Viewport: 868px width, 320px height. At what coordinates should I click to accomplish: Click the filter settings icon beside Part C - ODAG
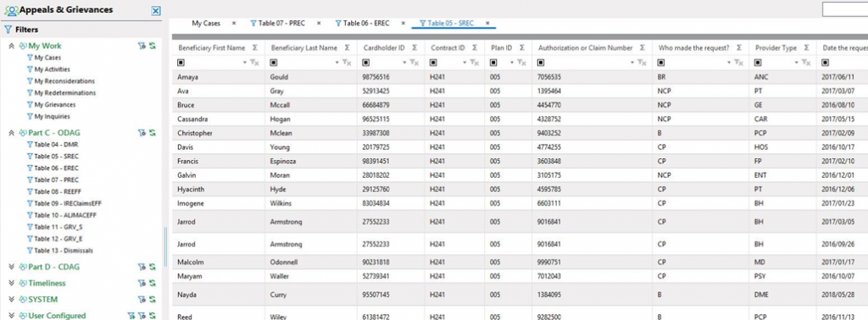click(142, 133)
